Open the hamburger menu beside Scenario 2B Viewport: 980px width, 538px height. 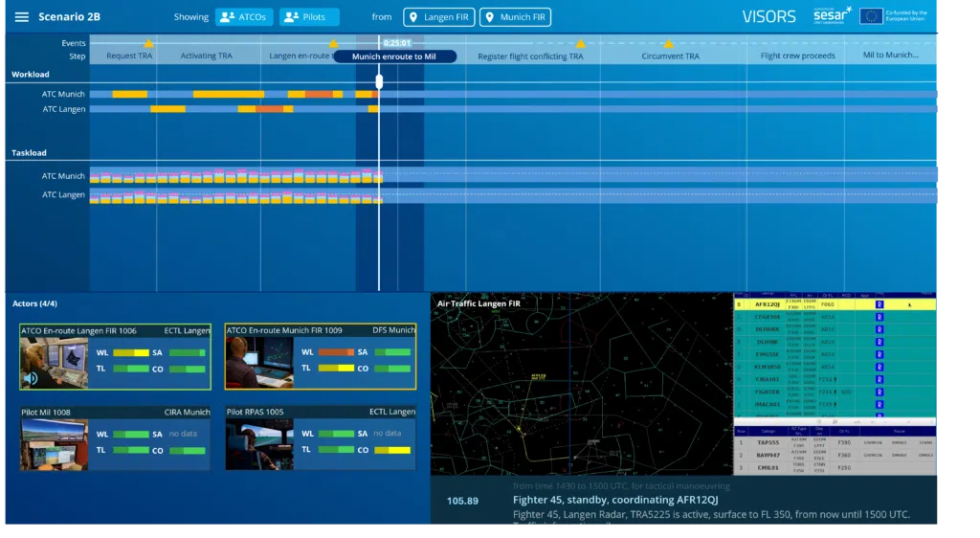pyautogui.click(x=21, y=17)
